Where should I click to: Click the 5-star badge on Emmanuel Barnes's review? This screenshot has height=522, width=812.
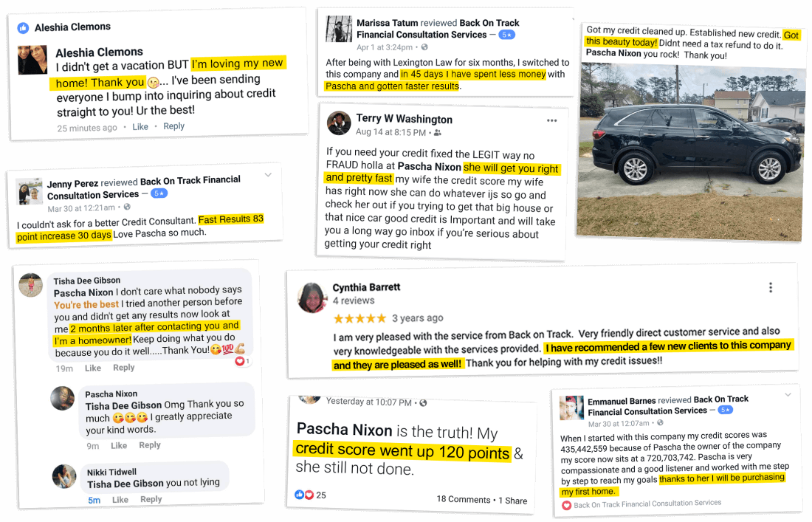pos(725,410)
